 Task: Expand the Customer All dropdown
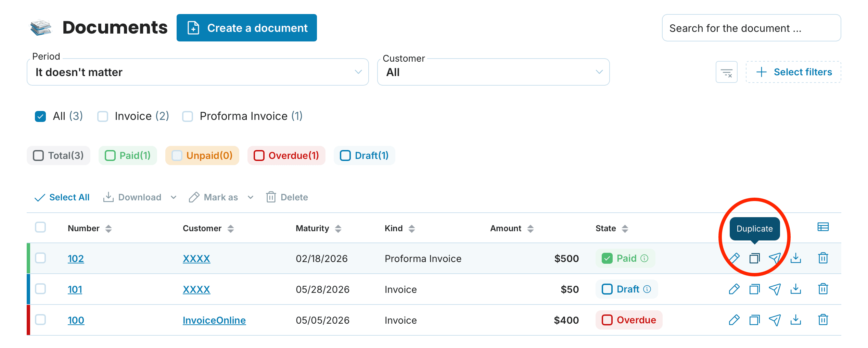click(493, 72)
